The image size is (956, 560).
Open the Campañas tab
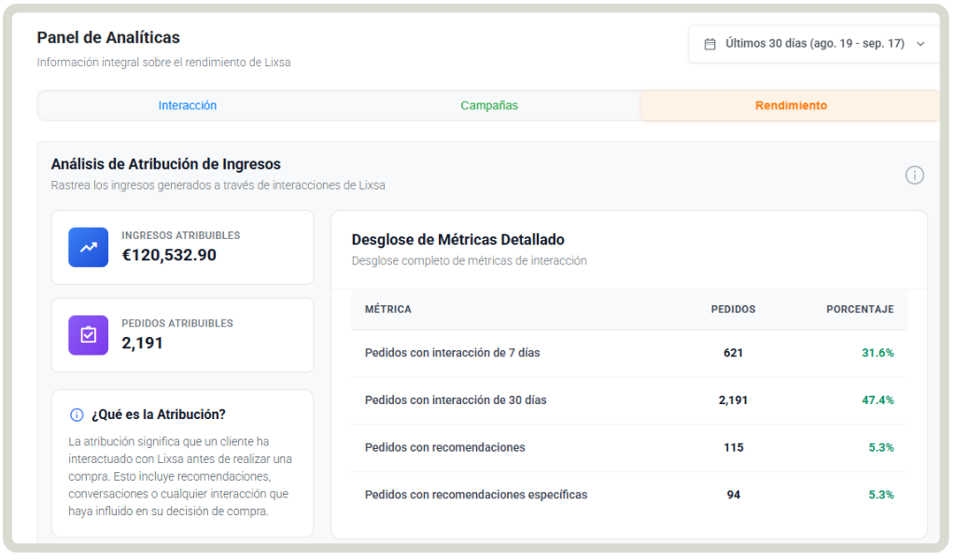(489, 105)
